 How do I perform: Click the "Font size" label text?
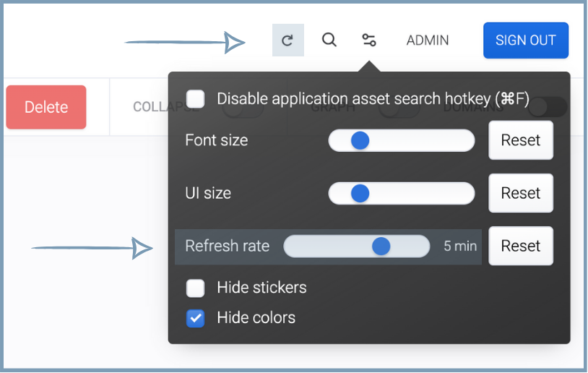(217, 140)
